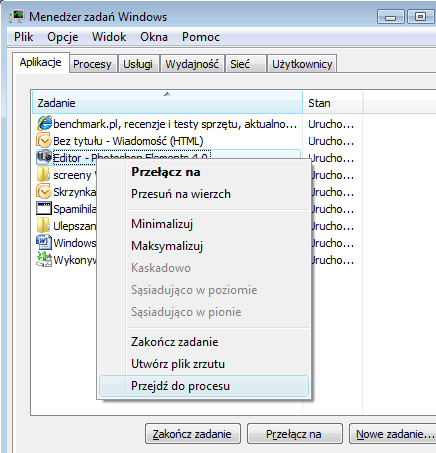Viewport: 436px width, 453px height.
Task: Click the Task Manager title bar icon
Action: (17, 16)
